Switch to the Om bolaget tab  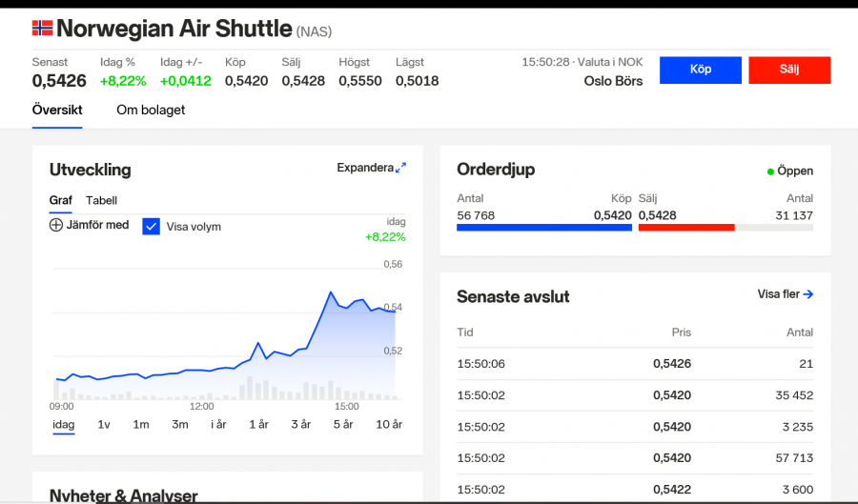(x=151, y=110)
